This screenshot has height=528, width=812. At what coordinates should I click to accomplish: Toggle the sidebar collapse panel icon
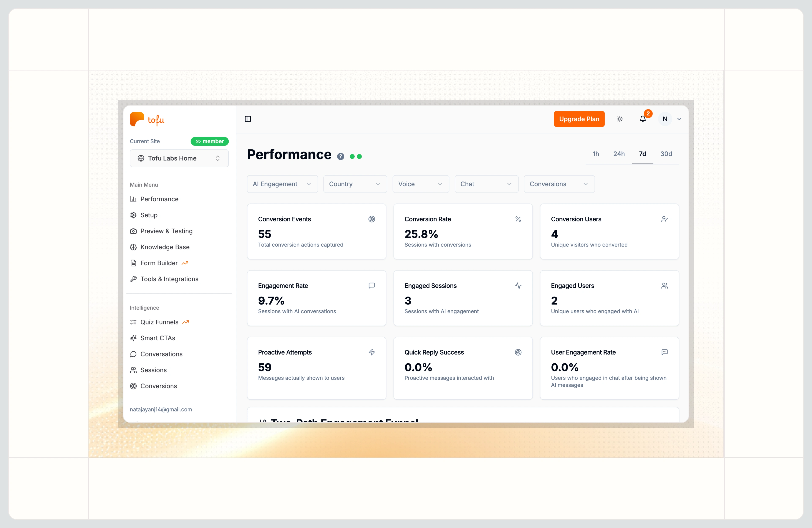tap(248, 119)
